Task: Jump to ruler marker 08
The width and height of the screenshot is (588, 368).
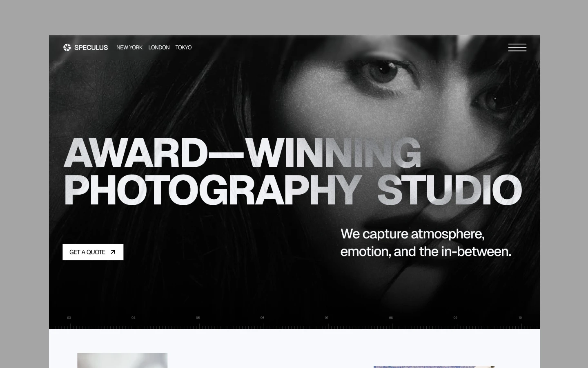Action: coord(391,318)
